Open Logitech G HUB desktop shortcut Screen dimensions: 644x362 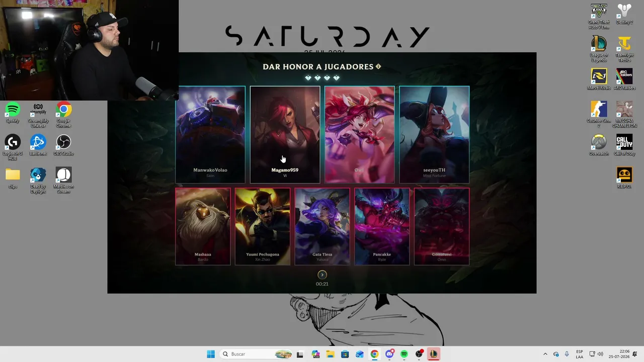point(13,148)
